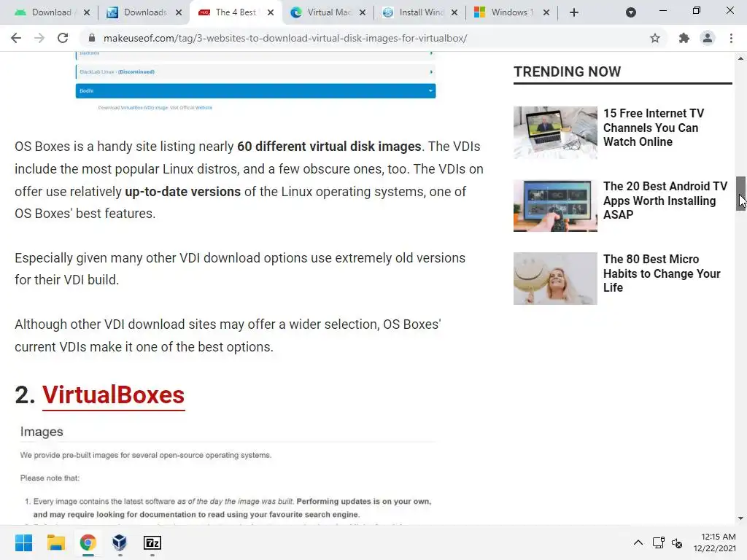
Task: Open VirtualBox from the taskbar
Action: [120, 542]
